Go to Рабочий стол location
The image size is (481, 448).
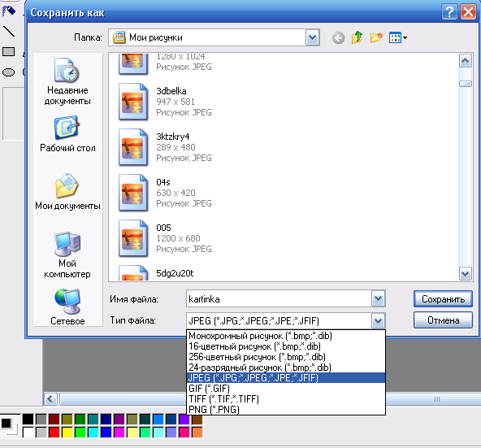[67, 134]
